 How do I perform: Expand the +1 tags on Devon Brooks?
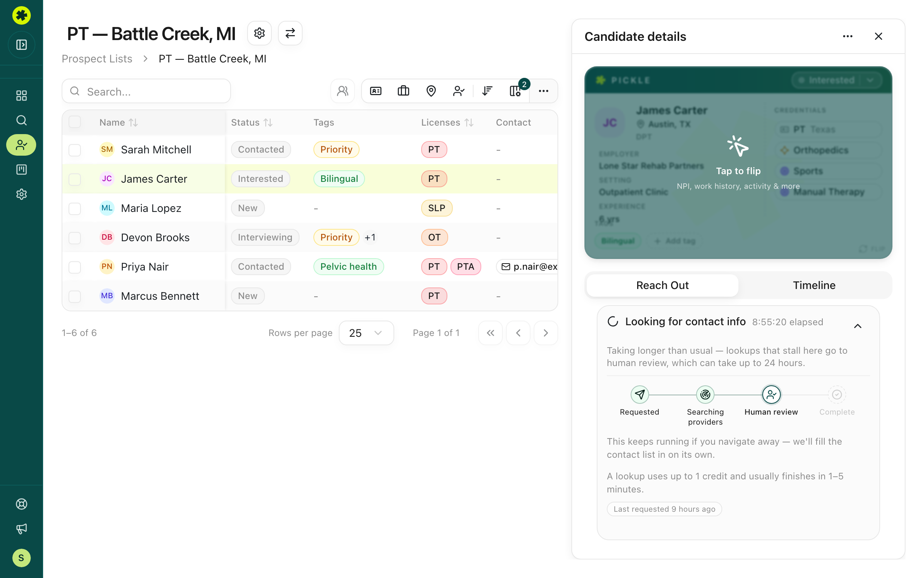[x=370, y=237]
